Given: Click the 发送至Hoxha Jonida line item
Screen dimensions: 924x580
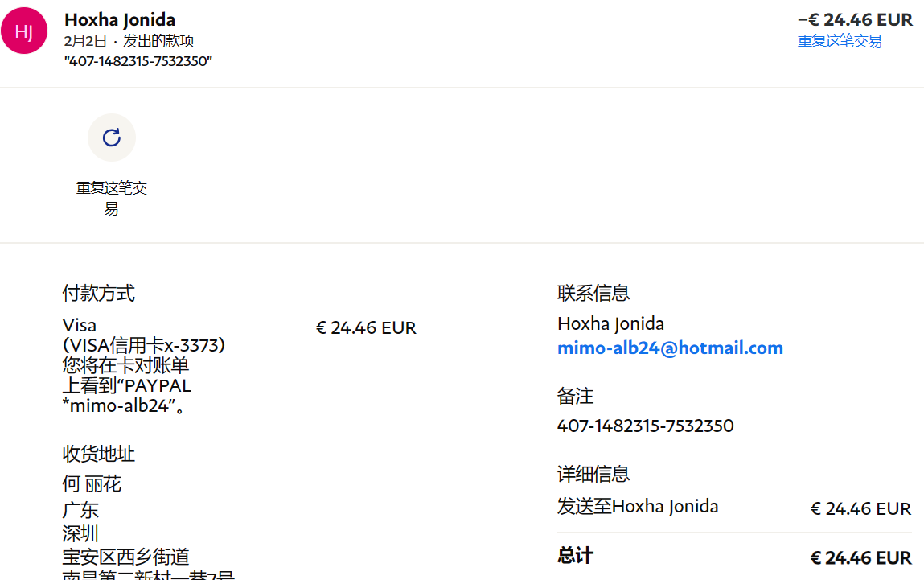Looking at the screenshot, I should tap(638, 506).
